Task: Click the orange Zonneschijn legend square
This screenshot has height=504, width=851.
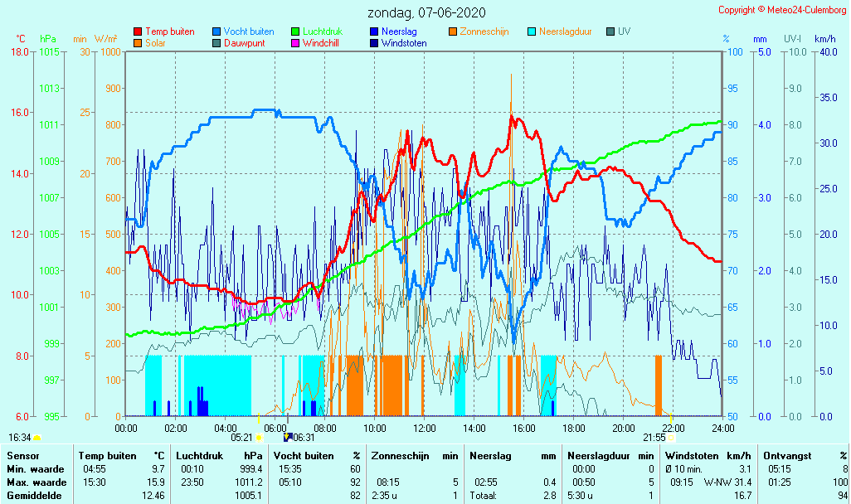Action: pos(453,32)
